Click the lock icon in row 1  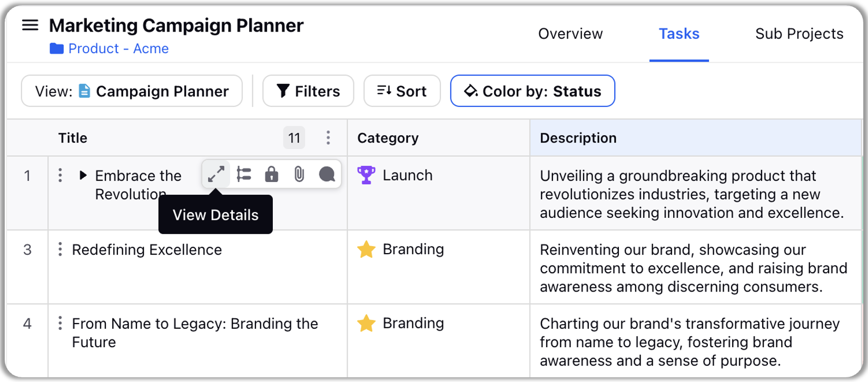271,174
